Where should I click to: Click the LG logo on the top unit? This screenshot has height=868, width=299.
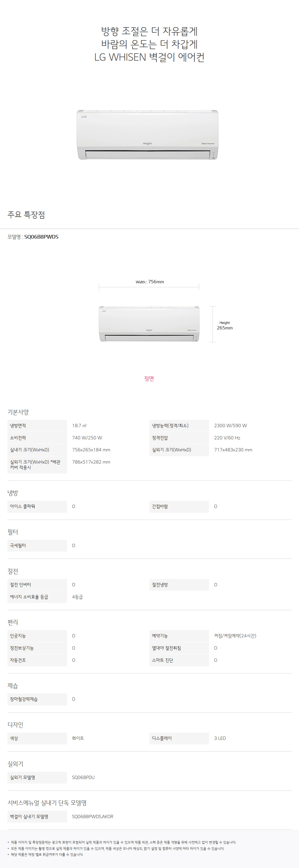(x=84, y=117)
